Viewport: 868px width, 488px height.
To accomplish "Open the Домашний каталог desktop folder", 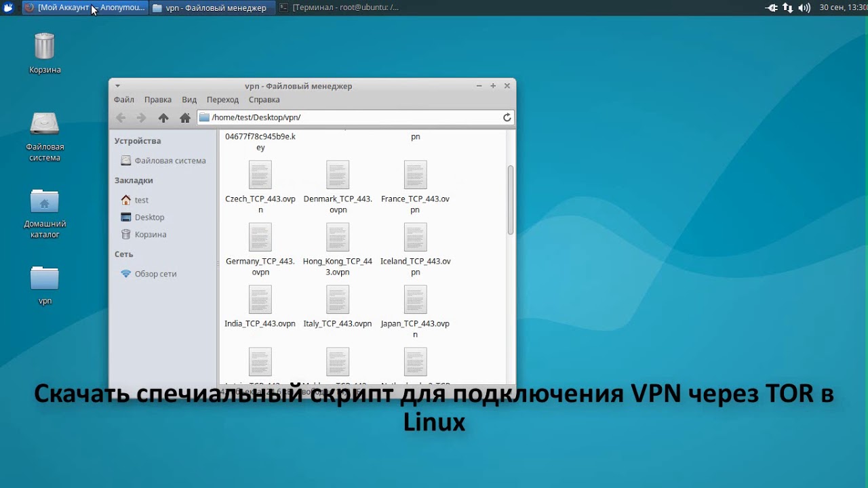I will pyautogui.click(x=45, y=201).
